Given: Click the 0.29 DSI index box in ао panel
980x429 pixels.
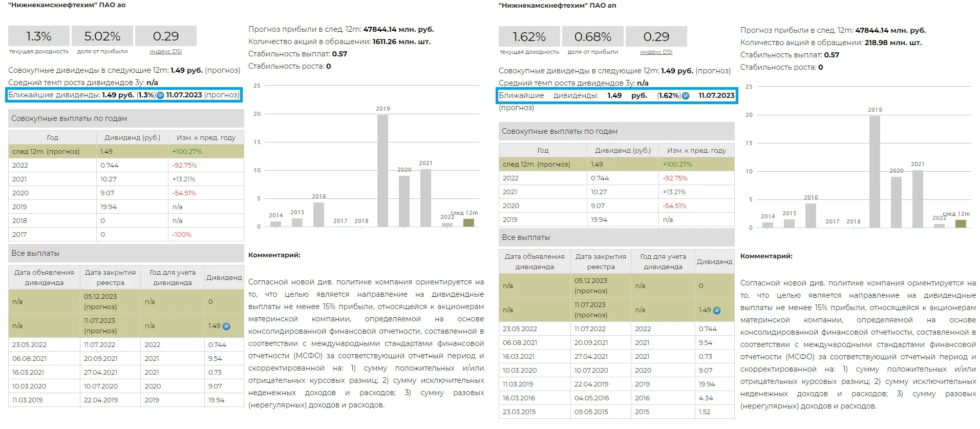Looking at the screenshot, I should pos(165,36).
